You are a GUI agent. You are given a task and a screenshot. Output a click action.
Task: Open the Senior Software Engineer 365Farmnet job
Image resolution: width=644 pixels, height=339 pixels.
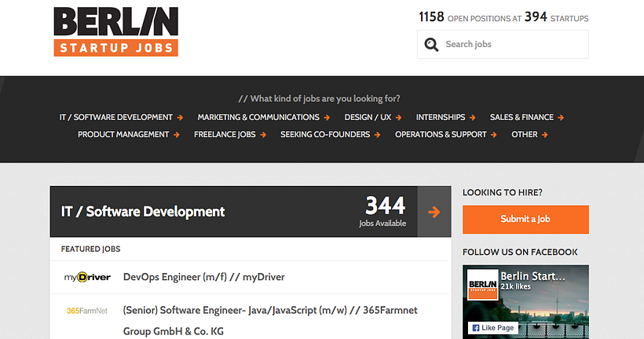click(x=270, y=320)
